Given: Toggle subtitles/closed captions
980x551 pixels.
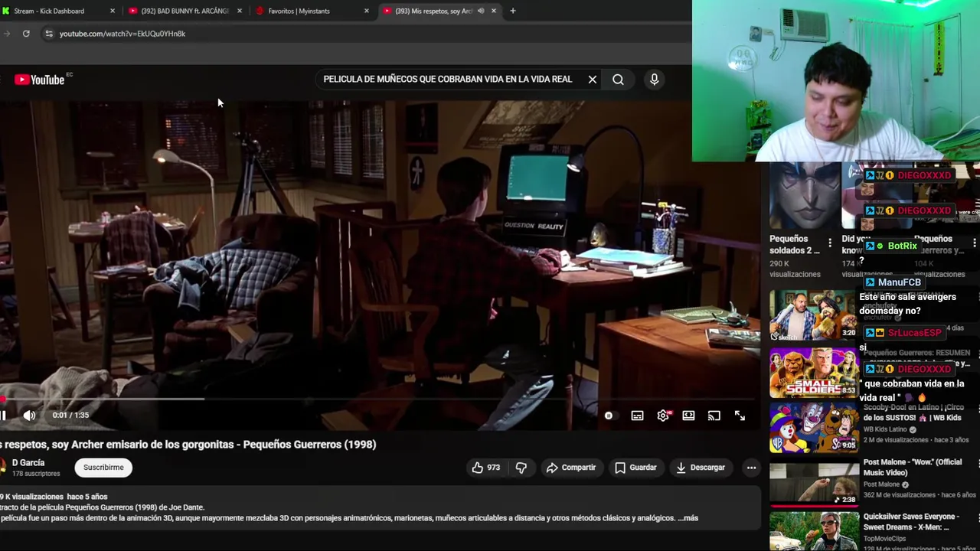Looking at the screenshot, I should [637, 416].
